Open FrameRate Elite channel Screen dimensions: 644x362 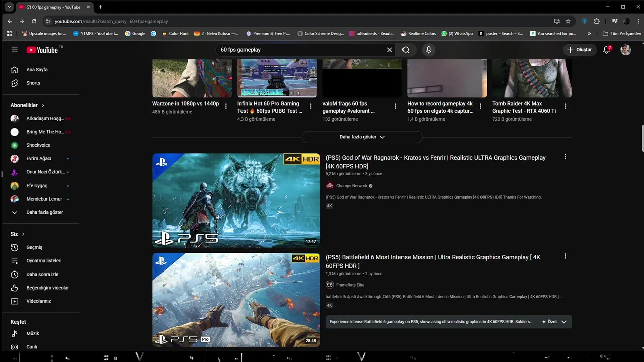(350, 285)
